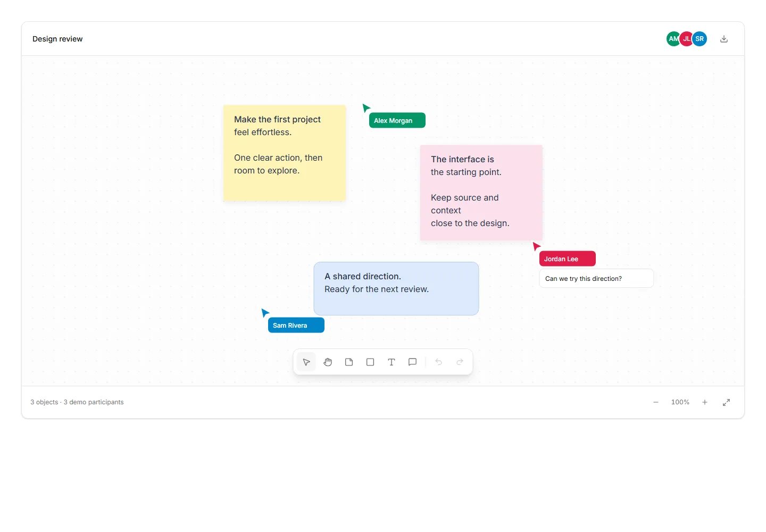Select the blue shared direction card
This screenshot has width=766, height=532.
point(396,288)
